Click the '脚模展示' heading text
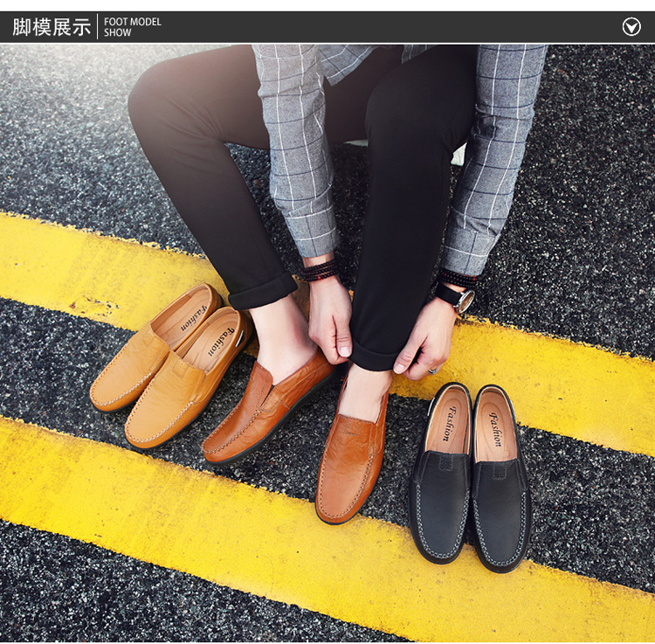The image size is (655, 644). coord(52,27)
